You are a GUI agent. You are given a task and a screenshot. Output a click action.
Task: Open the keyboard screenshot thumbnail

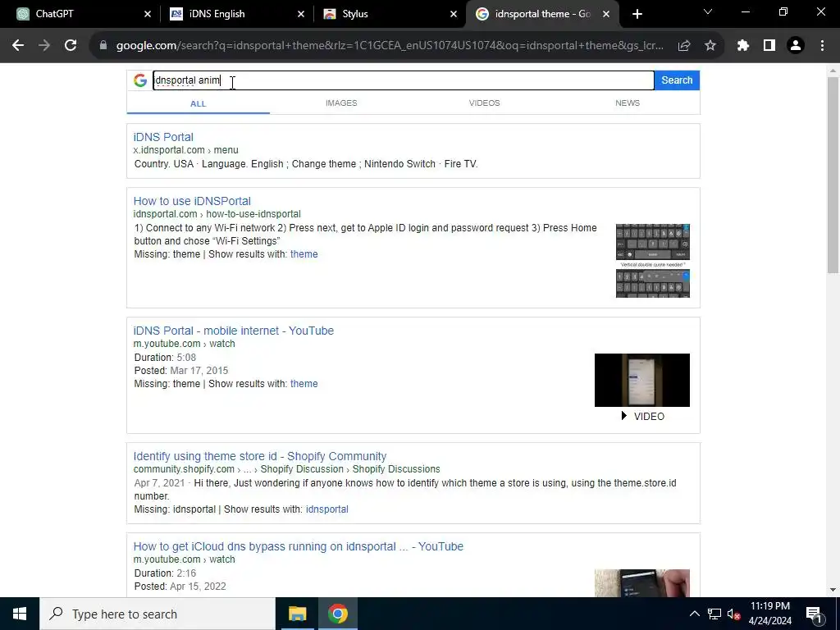click(652, 261)
